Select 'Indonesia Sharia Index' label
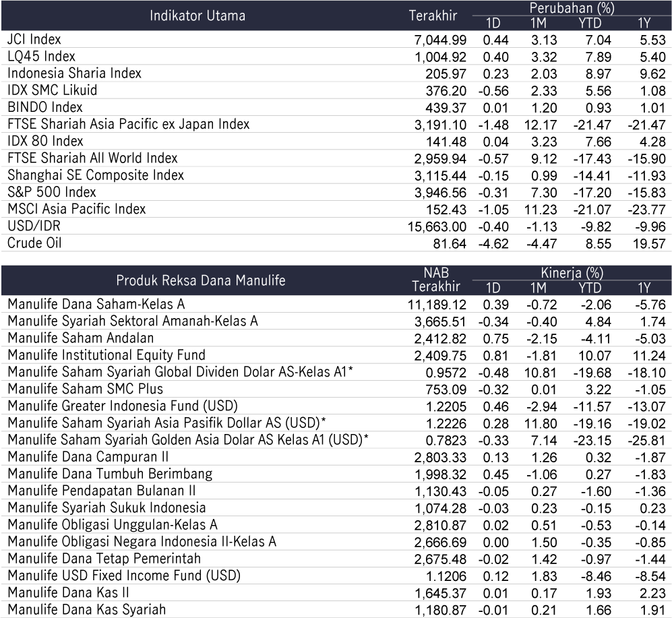672x618 pixels. pos(74,73)
